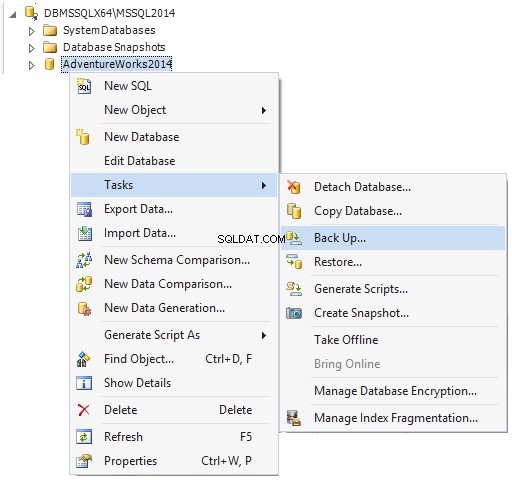Click the Copy Database cylinders icon

coord(294,211)
